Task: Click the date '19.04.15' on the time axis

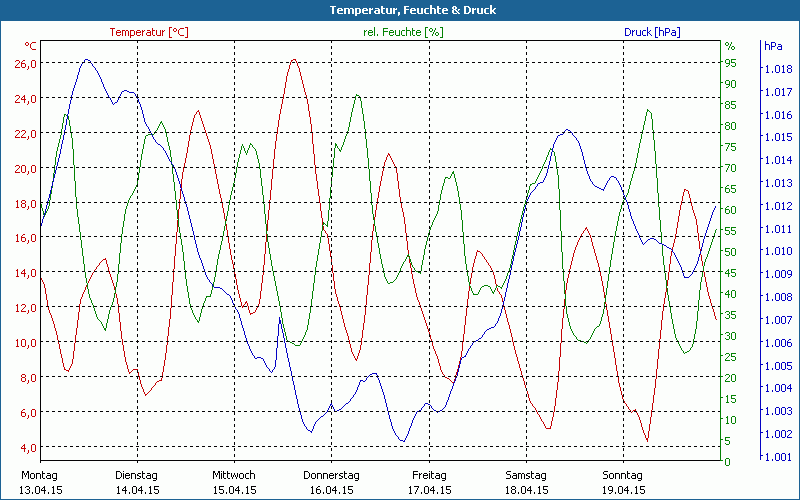Action: click(x=623, y=490)
